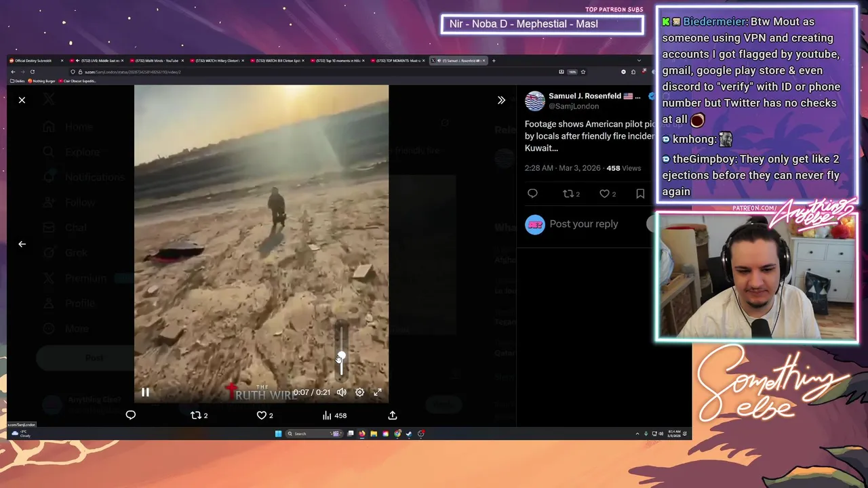Reply icon below the video
The width and height of the screenshot is (868, 488).
130,415
